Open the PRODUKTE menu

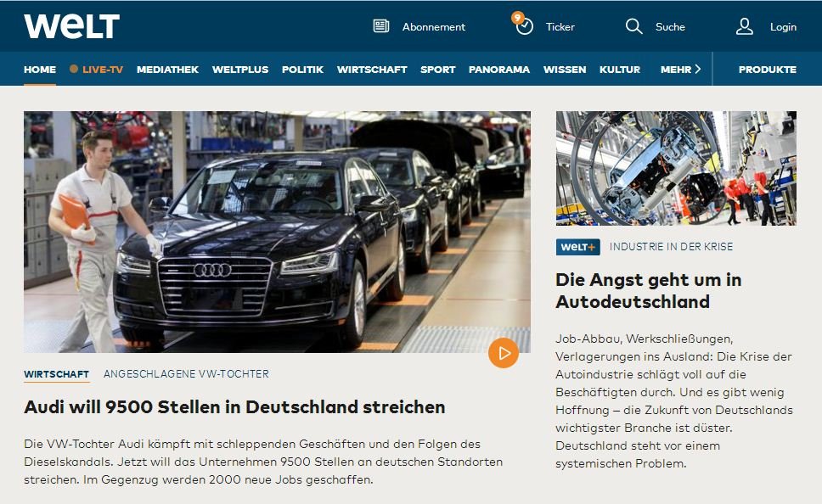(768, 70)
